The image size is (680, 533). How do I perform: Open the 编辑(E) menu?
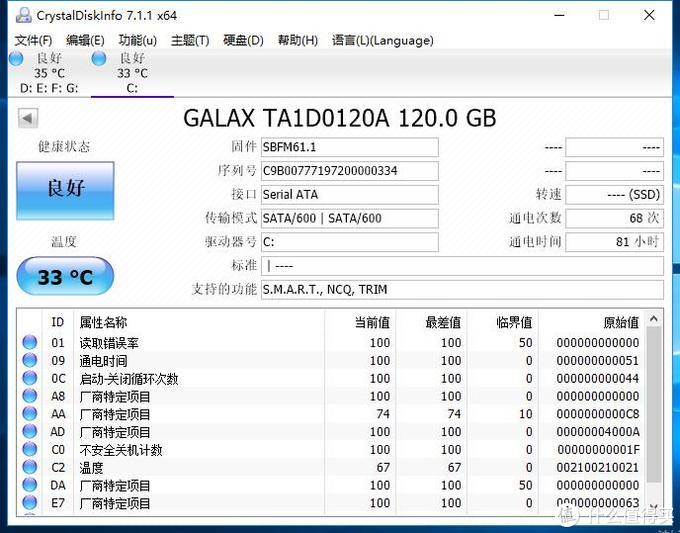(x=85, y=41)
